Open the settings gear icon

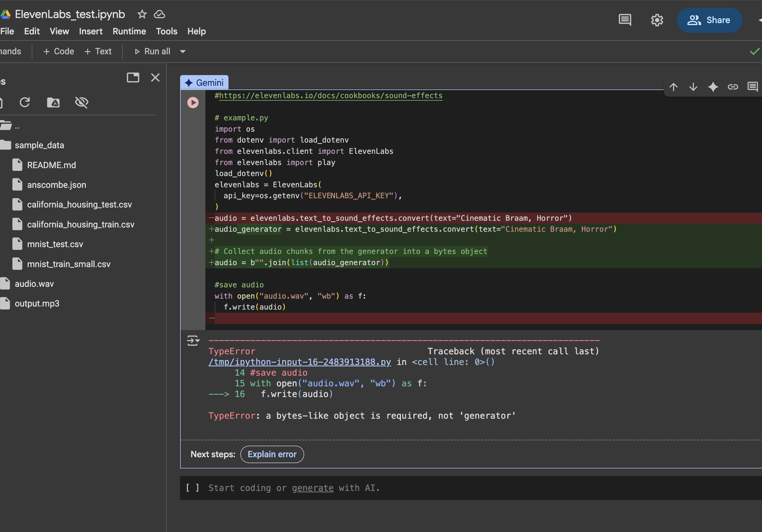point(657,20)
